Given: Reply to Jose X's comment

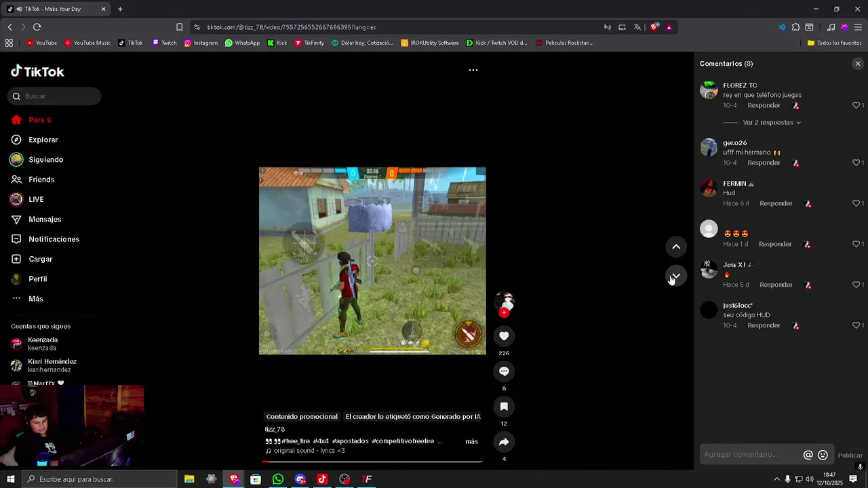Looking at the screenshot, I should tap(776, 285).
